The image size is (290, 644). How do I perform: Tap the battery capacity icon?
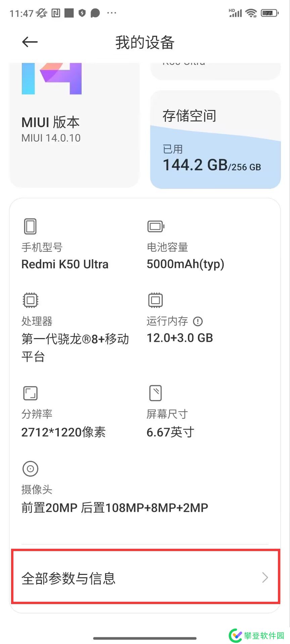(156, 226)
